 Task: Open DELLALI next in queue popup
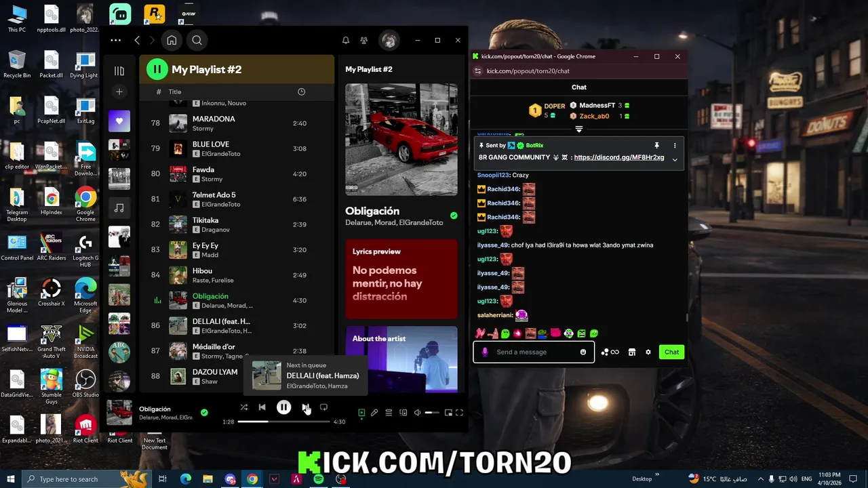pos(306,375)
